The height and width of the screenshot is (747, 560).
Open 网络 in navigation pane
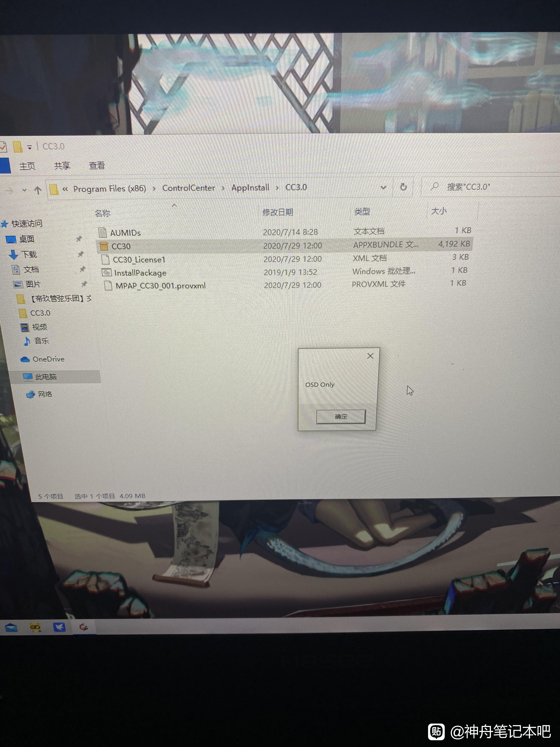(45, 394)
